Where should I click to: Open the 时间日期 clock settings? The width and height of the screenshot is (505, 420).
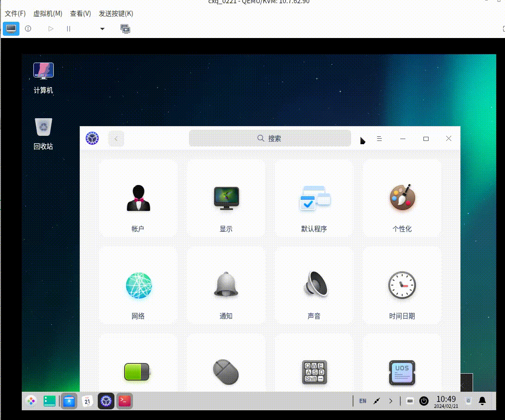(x=402, y=286)
